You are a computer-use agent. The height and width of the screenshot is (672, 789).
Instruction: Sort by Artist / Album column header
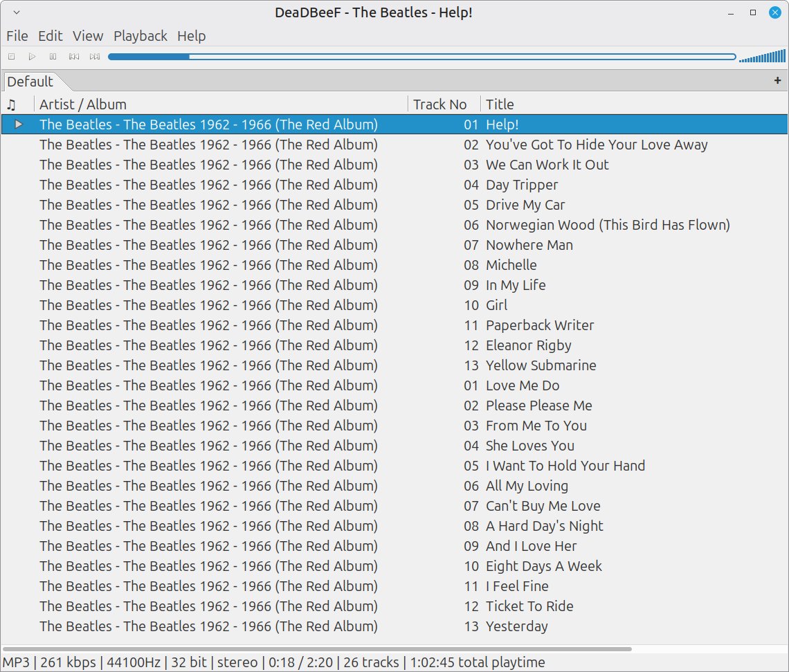[220, 104]
